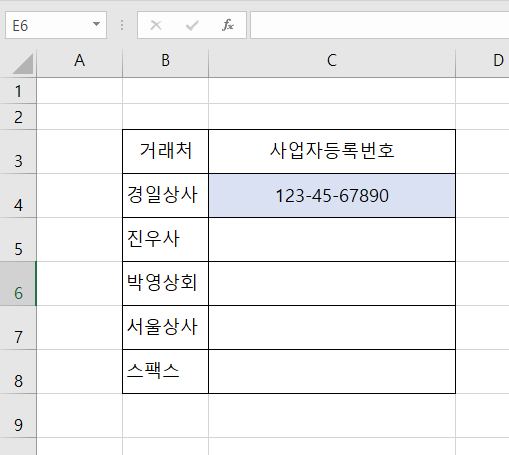Open the Name Box dropdown arrow
The height and width of the screenshot is (455, 509).
[x=96, y=24]
